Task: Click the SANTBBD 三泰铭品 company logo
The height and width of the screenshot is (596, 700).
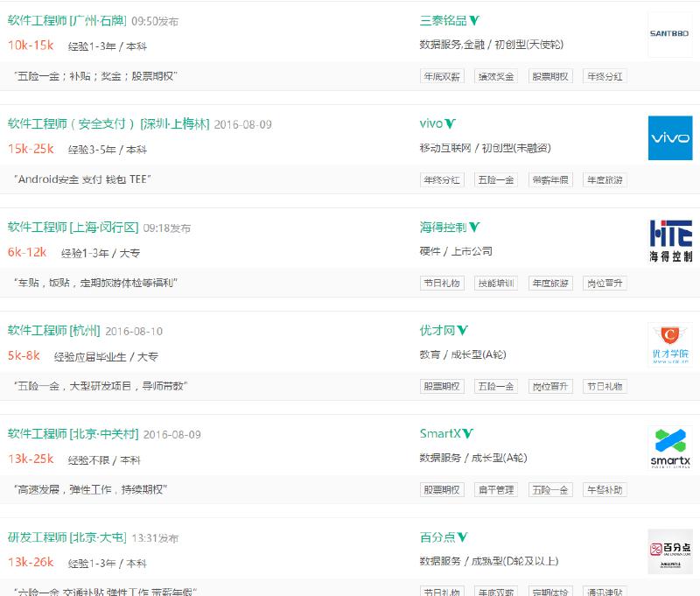Action: 668,34
